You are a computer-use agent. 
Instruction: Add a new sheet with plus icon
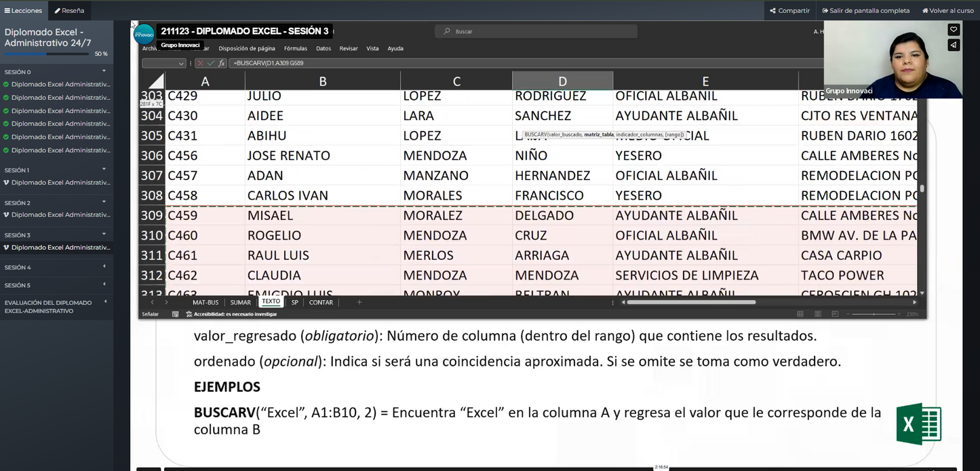[x=359, y=302]
